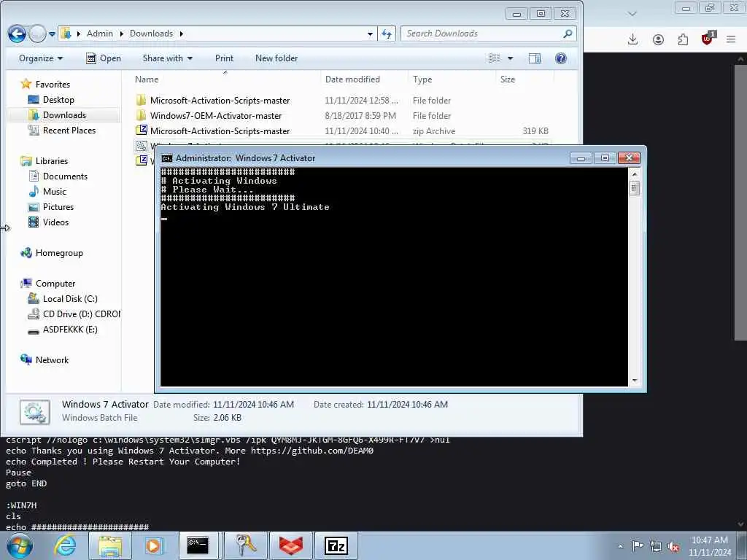Image resolution: width=747 pixels, height=560 pixels.
Task: Launch Internet Explorer from taskbar
Action: click(65, 545)
